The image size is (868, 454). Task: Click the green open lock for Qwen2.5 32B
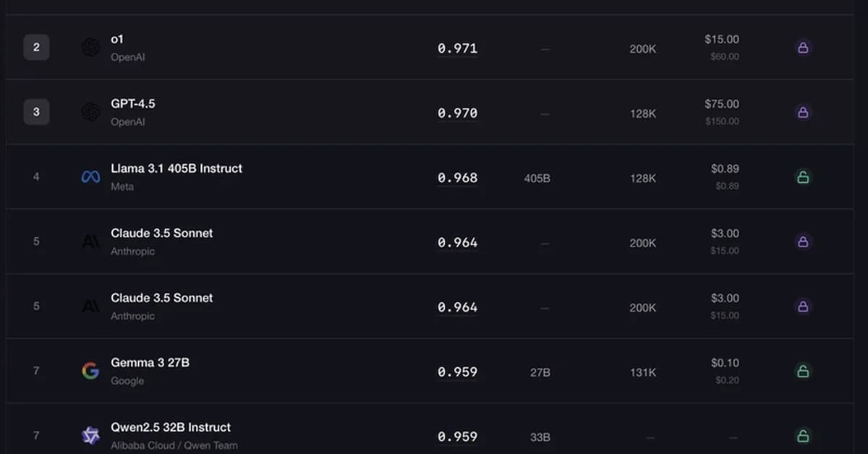point(802,435)
